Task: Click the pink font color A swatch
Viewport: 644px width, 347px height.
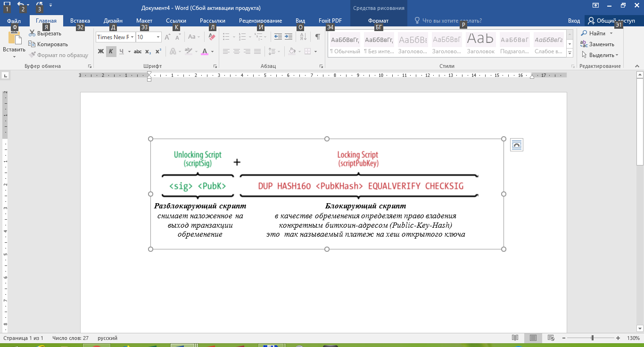Action: tap(204, 51)
